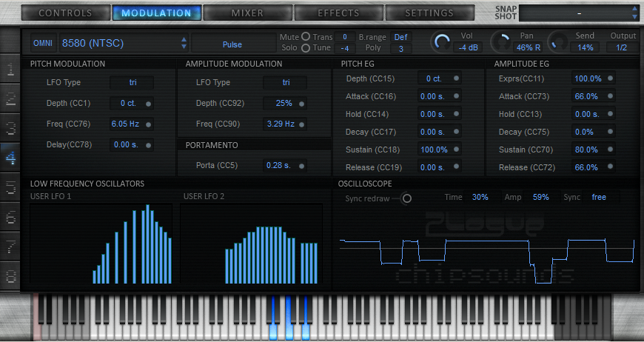644x342 pixels.
Task: Switch to the EFFECTS tab
Action: click(x=339, y=13)
